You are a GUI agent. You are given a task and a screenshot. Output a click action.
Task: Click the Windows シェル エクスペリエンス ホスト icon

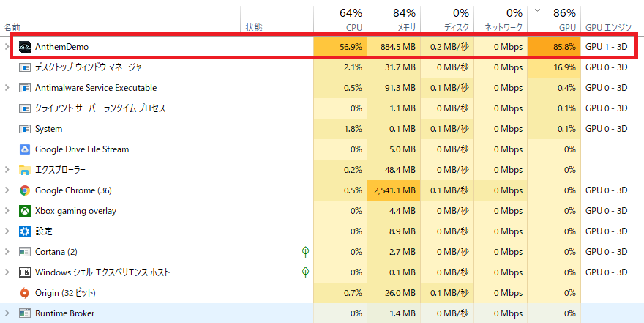point(25,272)
